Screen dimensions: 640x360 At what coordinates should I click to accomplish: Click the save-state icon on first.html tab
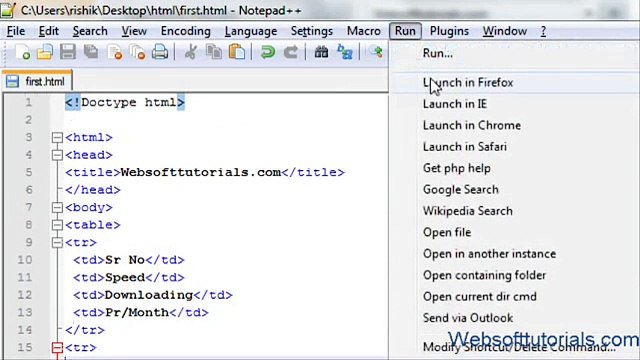click(x=12, y=81)
